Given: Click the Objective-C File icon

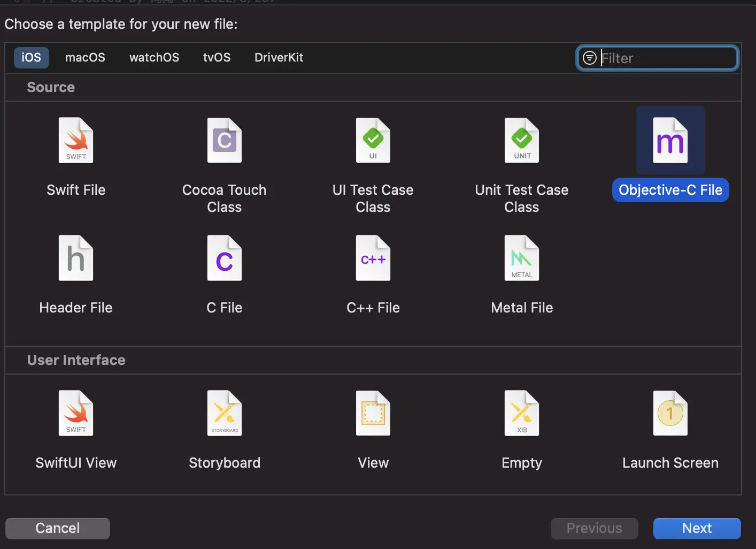Looking at the screenshot, I should click(x=670, y=141).
